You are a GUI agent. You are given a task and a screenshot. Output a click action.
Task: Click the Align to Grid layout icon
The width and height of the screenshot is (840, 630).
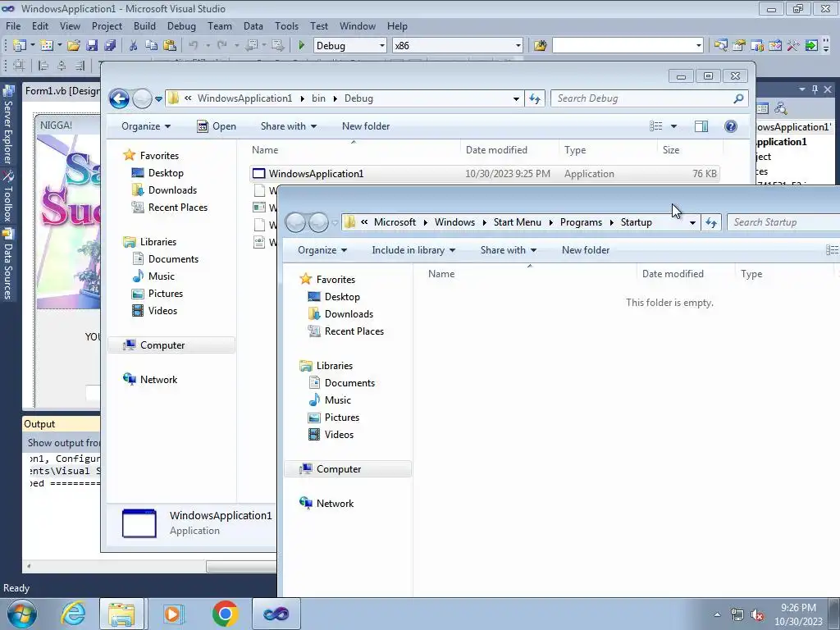point(19,66)
